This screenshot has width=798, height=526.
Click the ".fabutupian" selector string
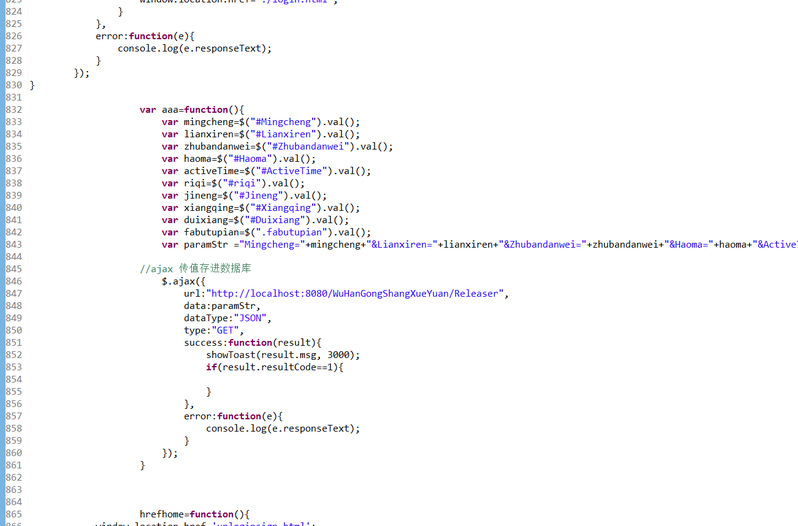click(x=291, y=232)
